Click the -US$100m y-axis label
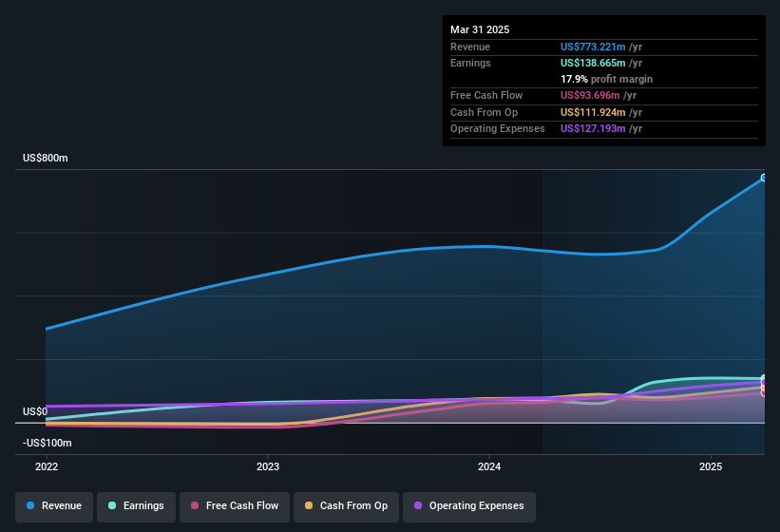This screenshot has height=532, width=780. [x=48, y=443]
